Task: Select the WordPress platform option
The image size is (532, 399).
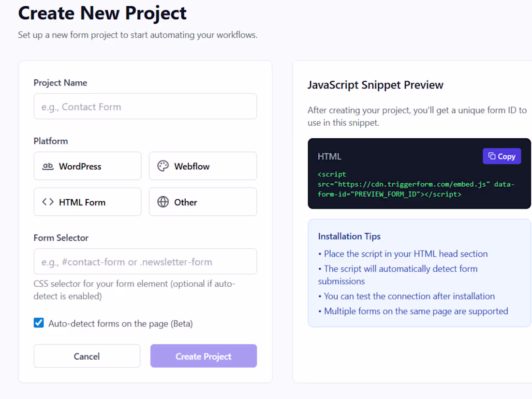Action: click(87, 166)
